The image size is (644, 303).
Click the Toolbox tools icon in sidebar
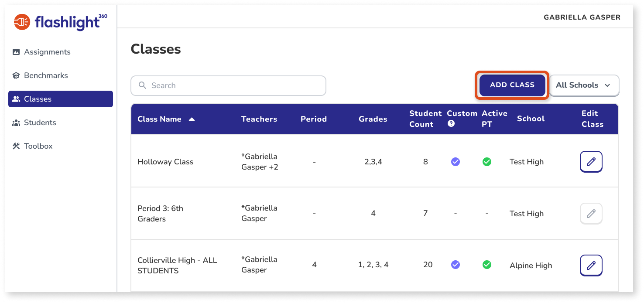coord(16,146)
